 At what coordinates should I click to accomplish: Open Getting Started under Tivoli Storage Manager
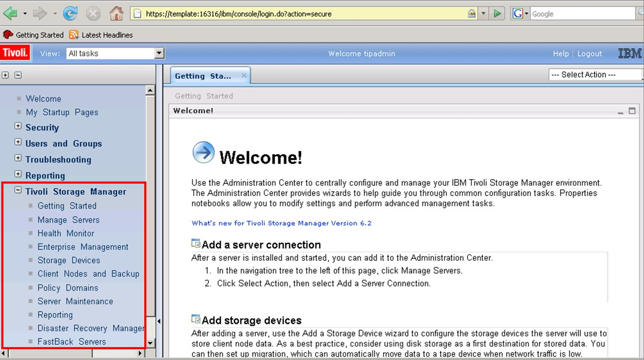[67, 206]
